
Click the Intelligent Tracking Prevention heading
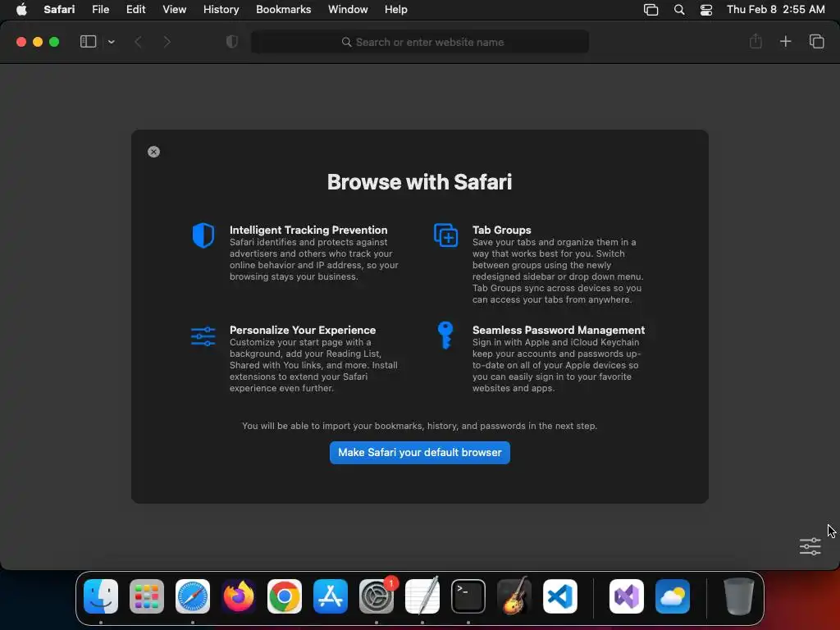coord(308,230)
